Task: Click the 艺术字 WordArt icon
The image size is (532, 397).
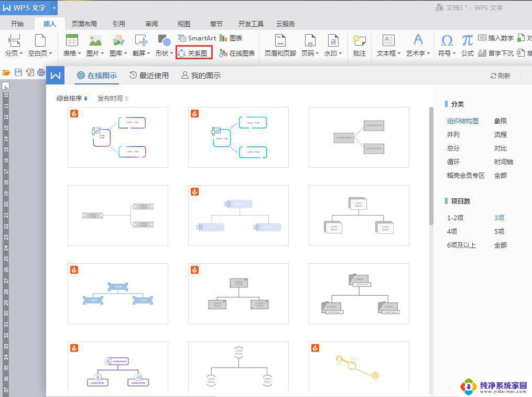Action: tap(418, 40)
